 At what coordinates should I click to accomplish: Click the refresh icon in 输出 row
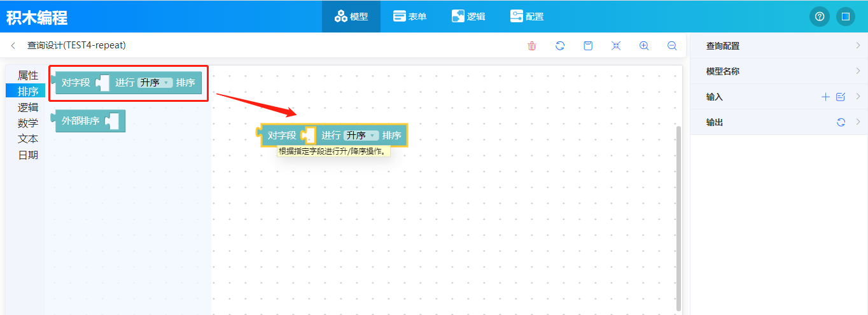841,122
